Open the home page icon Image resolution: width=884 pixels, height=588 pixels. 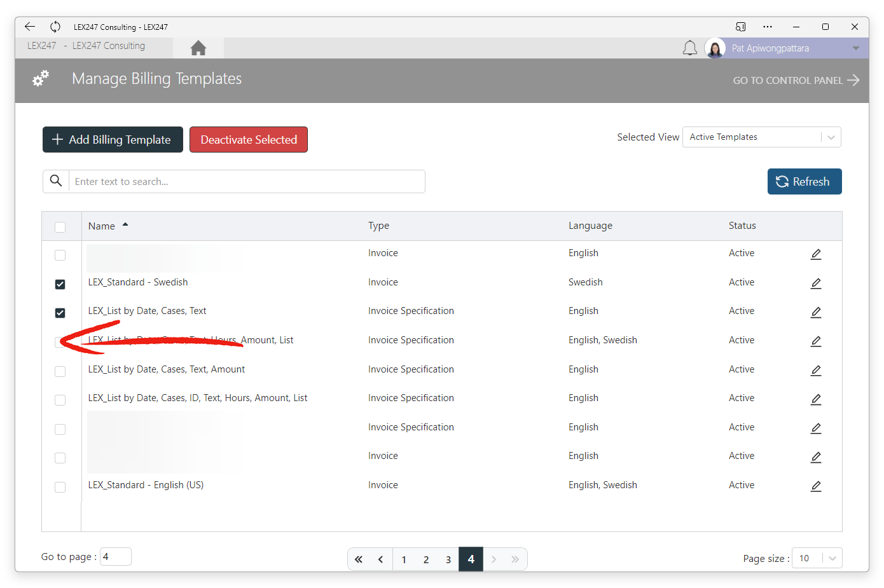click(198, 48)
